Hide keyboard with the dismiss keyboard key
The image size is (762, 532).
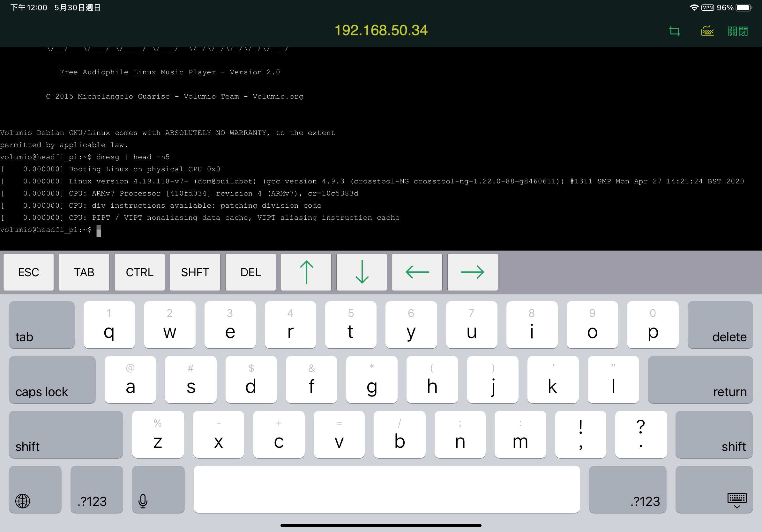(714, 489)
